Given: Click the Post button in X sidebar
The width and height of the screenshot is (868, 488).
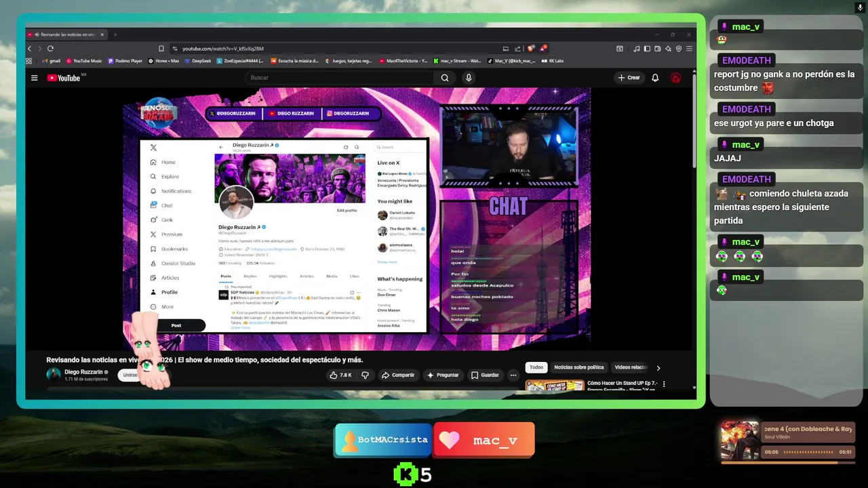Looking at the screenshot, I should [x=176, y=325].
